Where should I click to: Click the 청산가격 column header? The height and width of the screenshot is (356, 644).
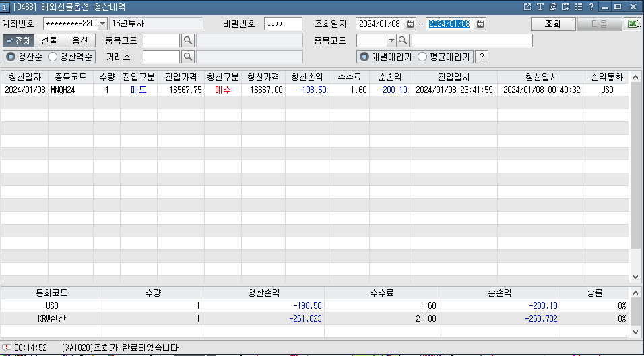[x=263, y=78]
